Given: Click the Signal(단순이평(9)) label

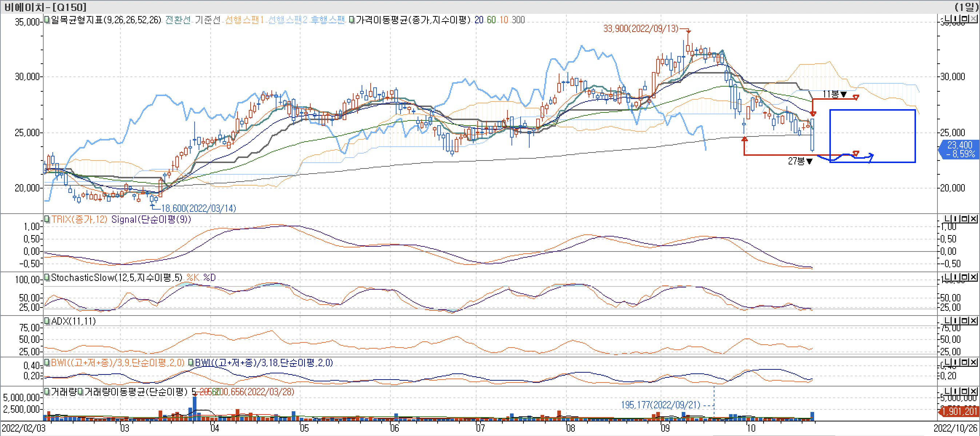Looking at the screenshot, I should [151, 219].
